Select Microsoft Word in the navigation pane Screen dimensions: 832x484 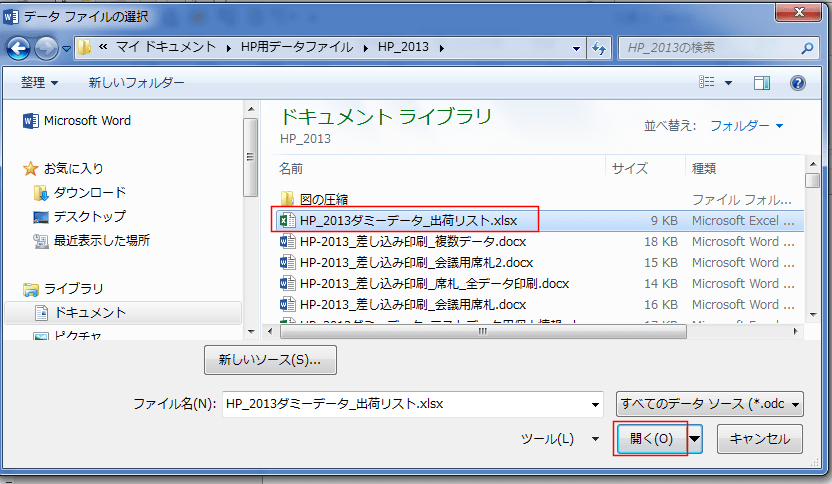[x=86, y=121]
